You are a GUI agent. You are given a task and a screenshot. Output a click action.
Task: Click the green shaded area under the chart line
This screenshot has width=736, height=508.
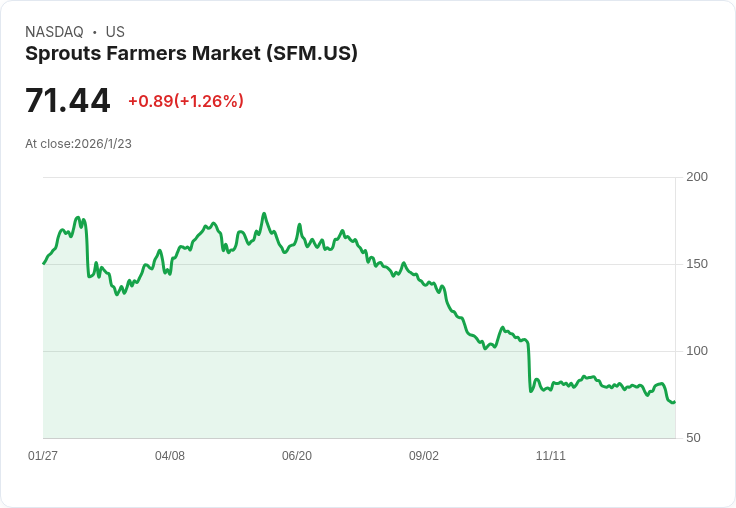point(300,350)
